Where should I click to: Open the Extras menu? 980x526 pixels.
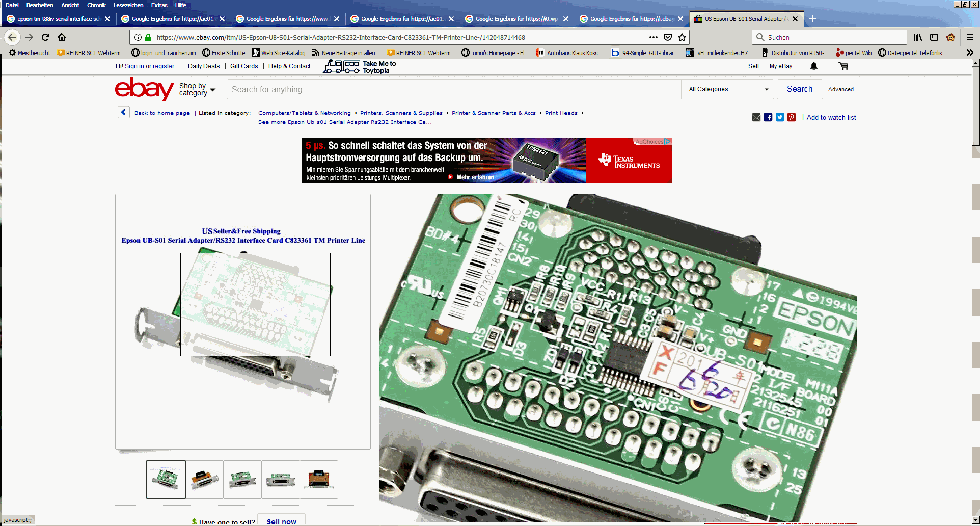point(159,5)
